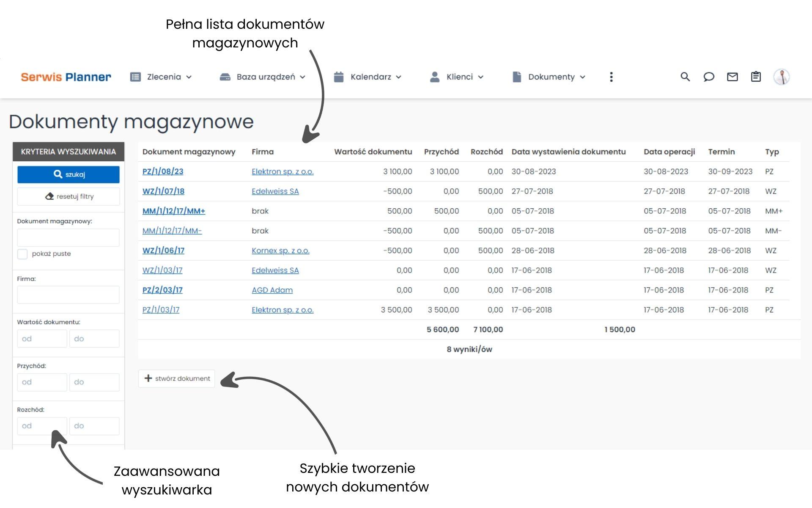The width and height of the screenshot is (812, 508).
Task: Sort by Firma column header
Action: (263, 152)
